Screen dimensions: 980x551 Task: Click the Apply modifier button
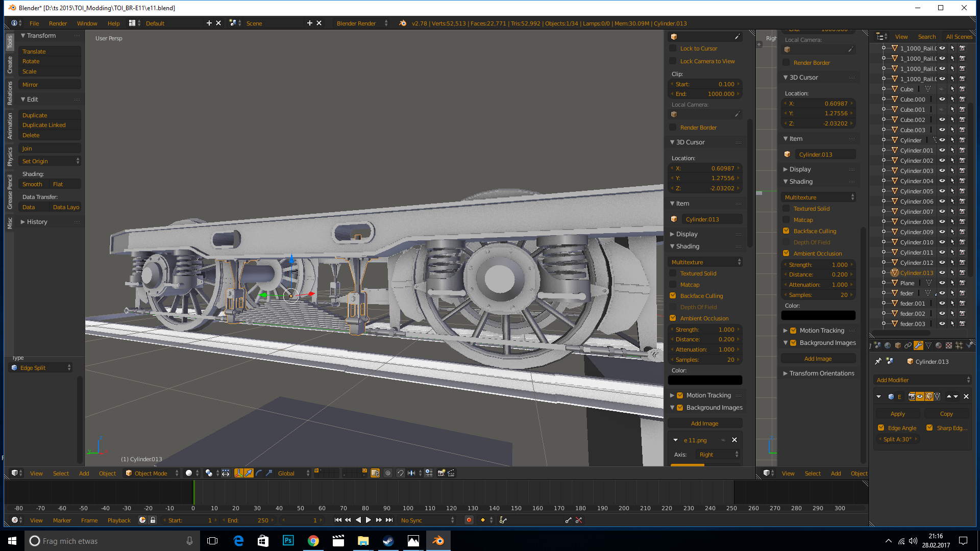pyautogui.click(x=897, y=414)
